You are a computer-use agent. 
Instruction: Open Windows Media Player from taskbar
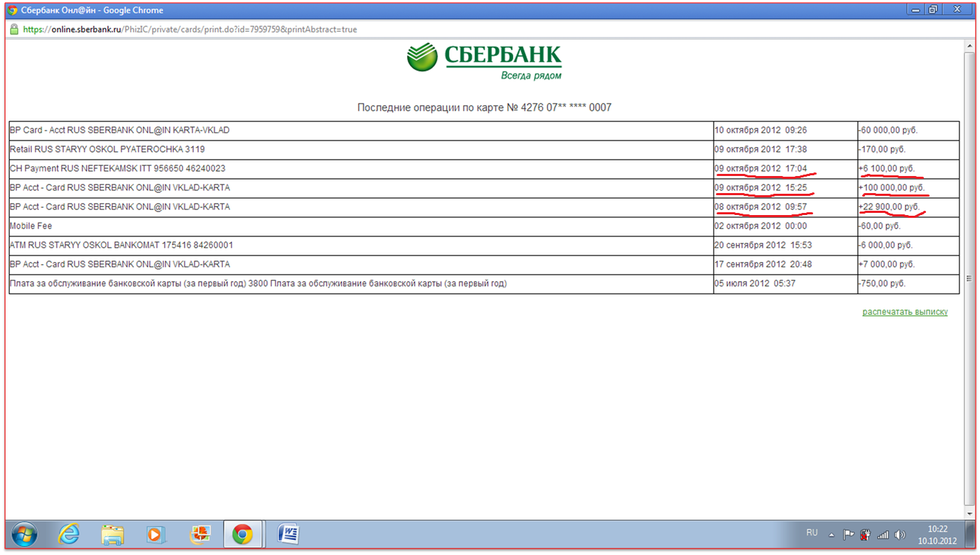click(x=154, y=534)
